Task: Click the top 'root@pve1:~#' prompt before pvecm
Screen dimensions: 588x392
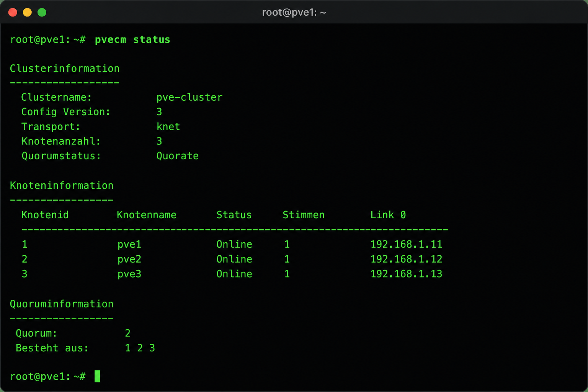Action: [48, 40]
